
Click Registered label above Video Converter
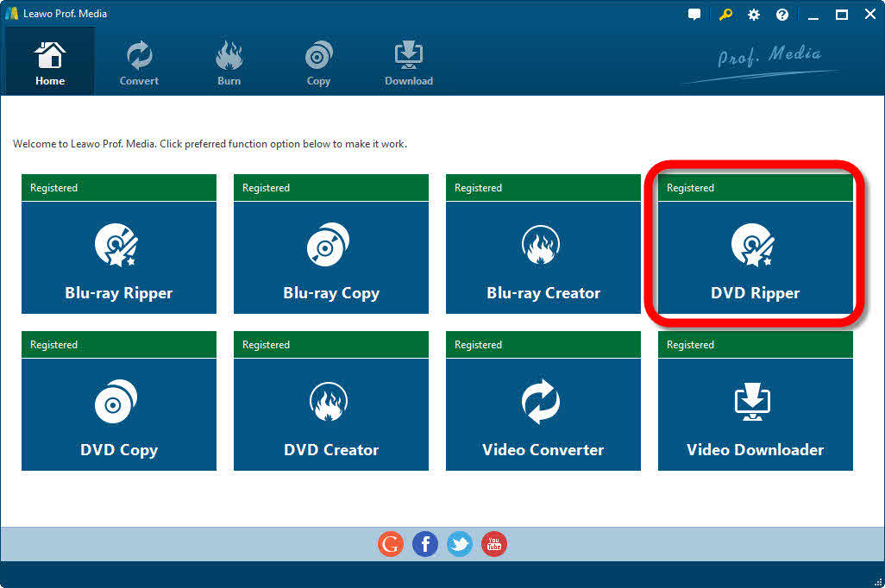pyautogui.click(x=478, y=345)
